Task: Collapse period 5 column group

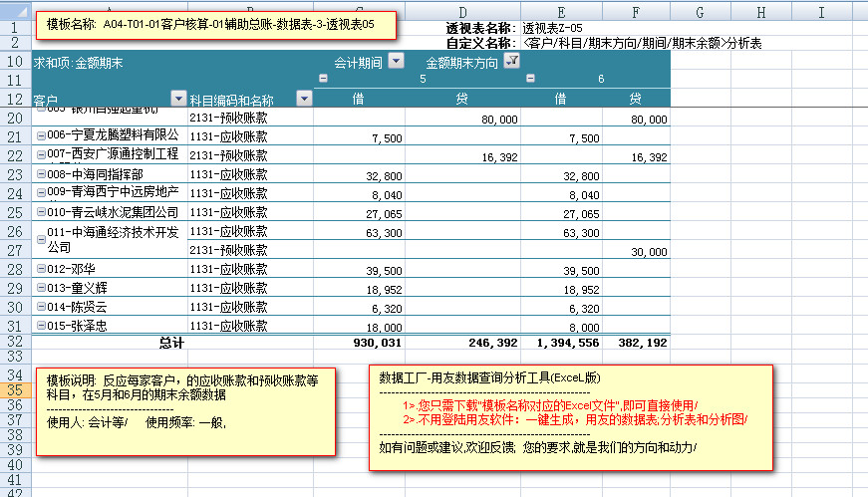Action: click(x=322, y=80)
